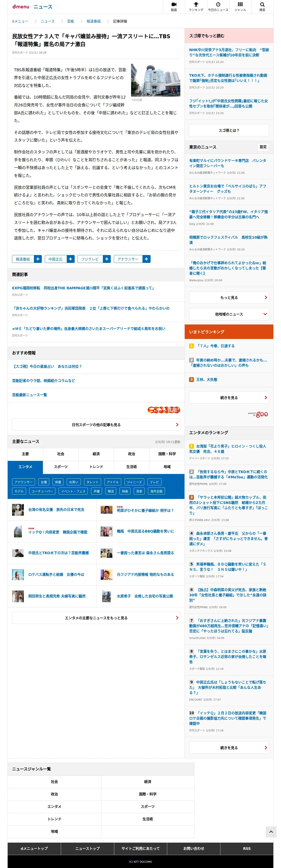
Task: Go to 芸能 breadcrumb link
Action: (x=70, y=21)
